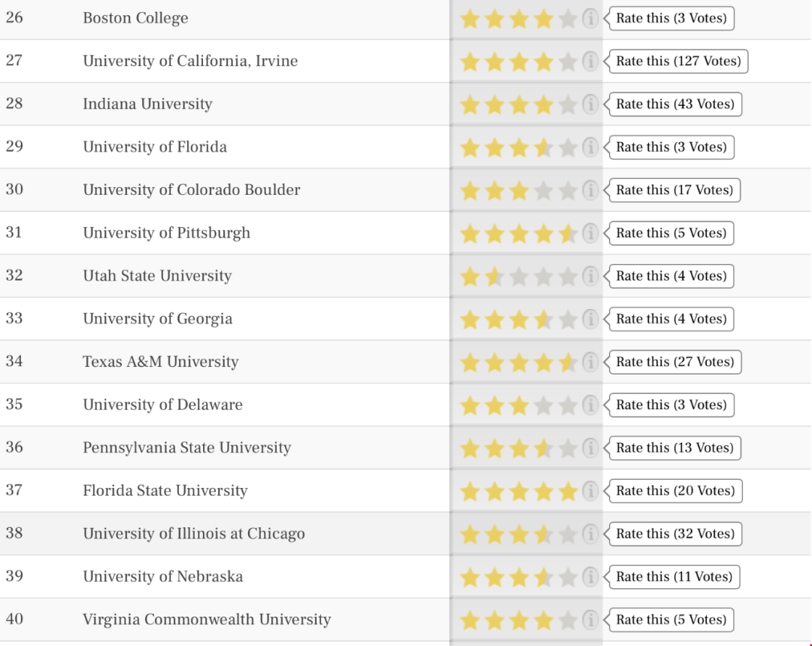Give University of Colorado Boulder four stars
812x646 pixels.
544,190
